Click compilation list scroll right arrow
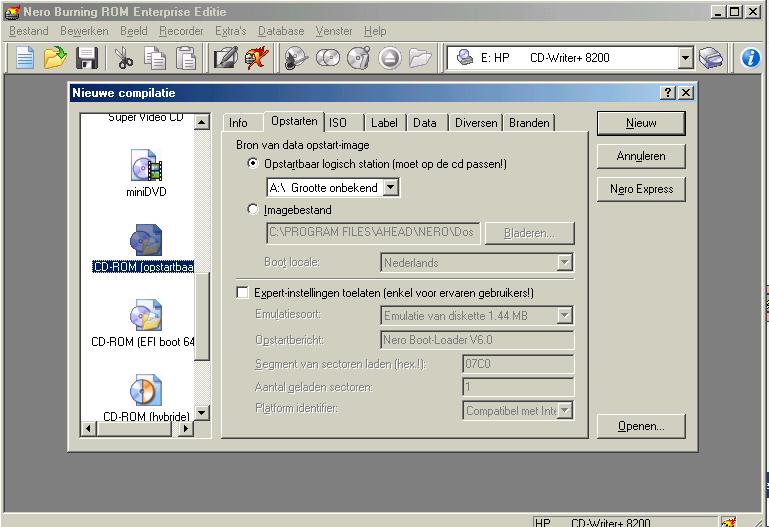This screenshot has height=527, width=769. click(x=185, y=428)
